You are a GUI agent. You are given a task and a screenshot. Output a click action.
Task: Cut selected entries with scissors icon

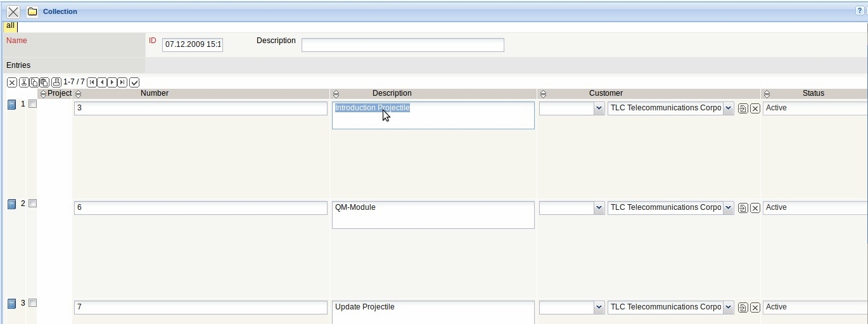(23, 82)
